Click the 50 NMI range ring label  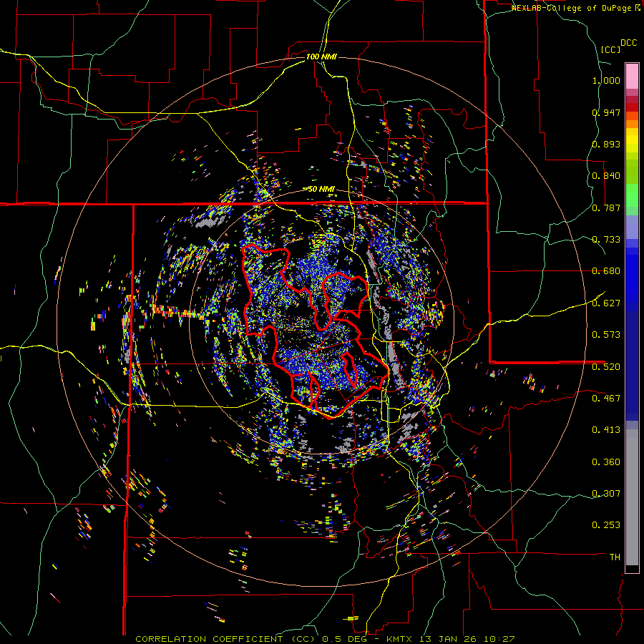(321, 190)
